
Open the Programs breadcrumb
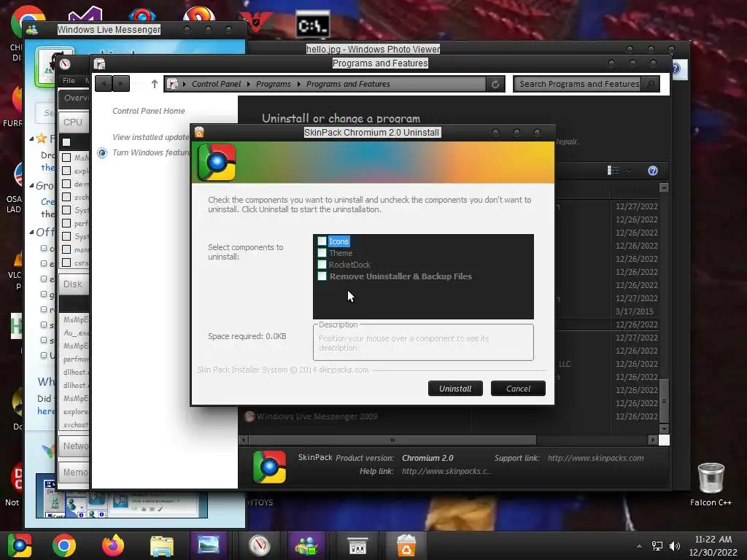point(273,84)
